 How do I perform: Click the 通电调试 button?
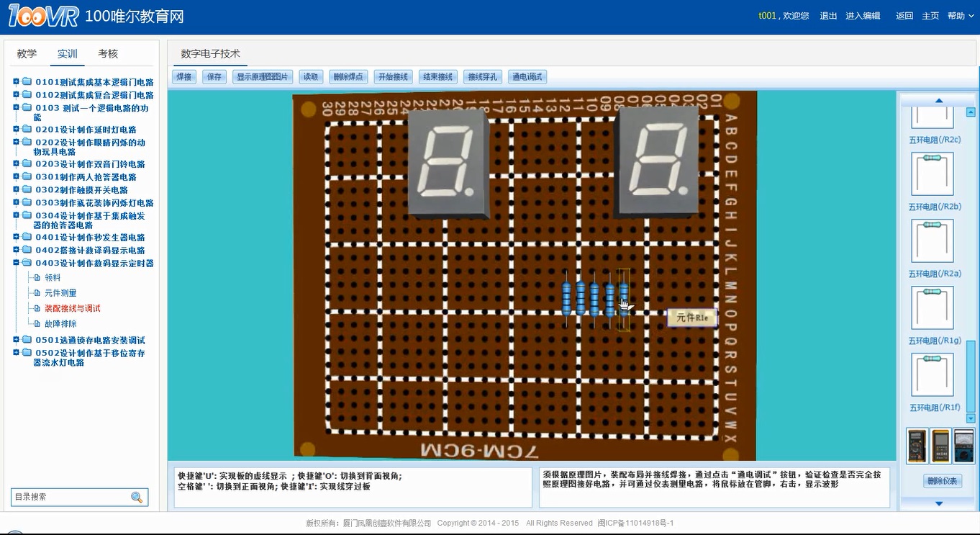(x=527, y=77)
